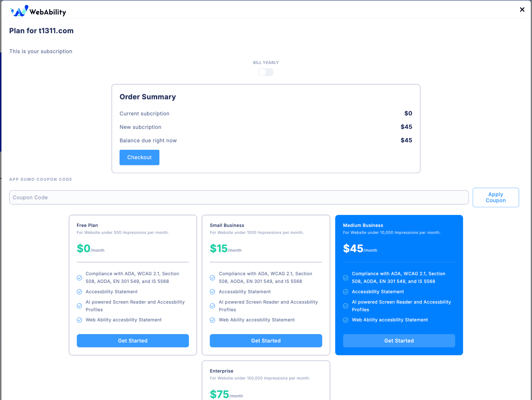Click the Order Summary heading

[148, 97]
